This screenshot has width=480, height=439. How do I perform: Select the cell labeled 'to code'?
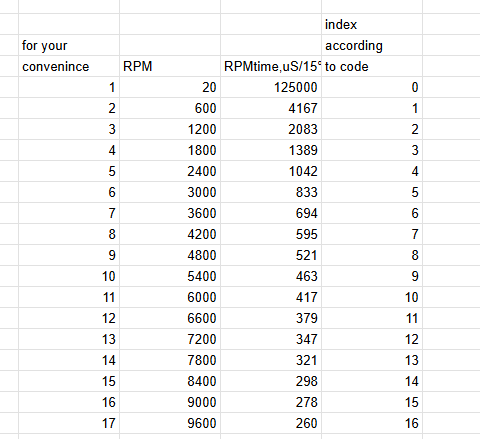[372, 66]
